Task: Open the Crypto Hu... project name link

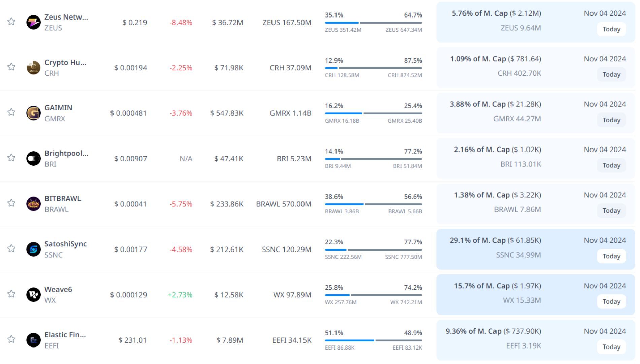Action: coord(65,63)
